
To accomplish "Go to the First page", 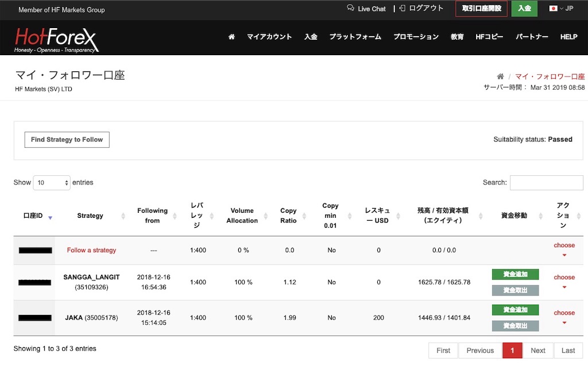I will pos(443,350).
